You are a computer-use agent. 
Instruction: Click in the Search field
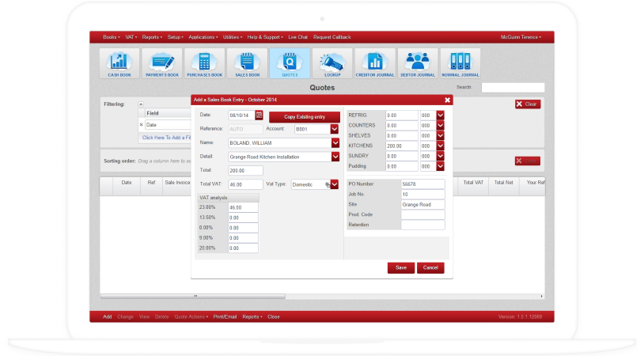[513, 88]
